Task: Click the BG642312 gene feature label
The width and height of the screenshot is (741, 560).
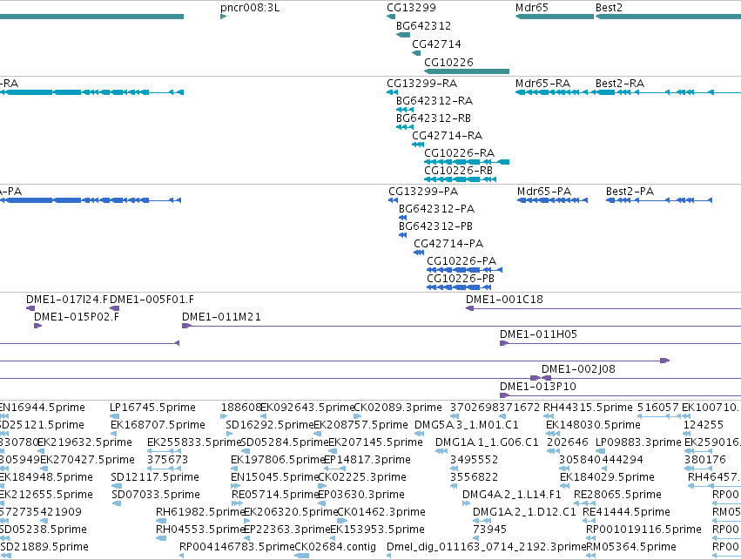Action: [x=423, y=25]
